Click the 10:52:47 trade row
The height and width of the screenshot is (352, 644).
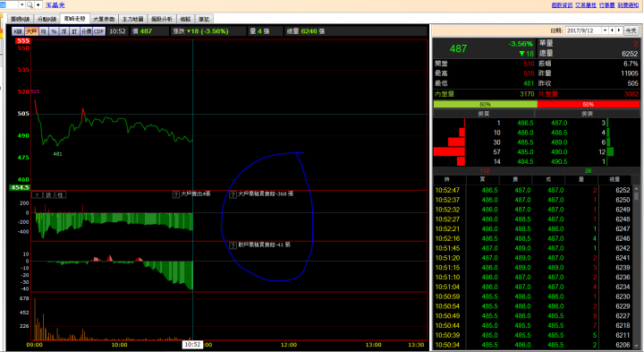click(x=533, y=191)
